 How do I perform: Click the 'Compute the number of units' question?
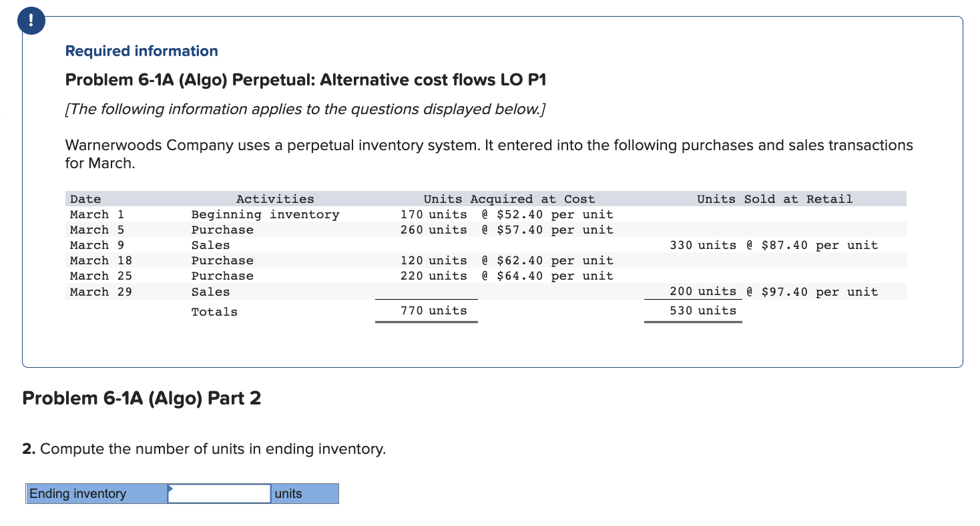click(204, 449)
